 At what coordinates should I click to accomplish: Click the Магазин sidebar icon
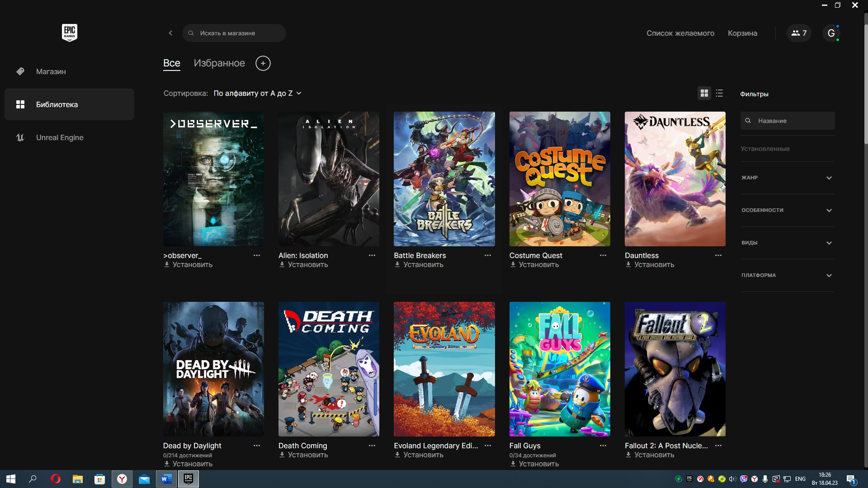pos(20,71)
